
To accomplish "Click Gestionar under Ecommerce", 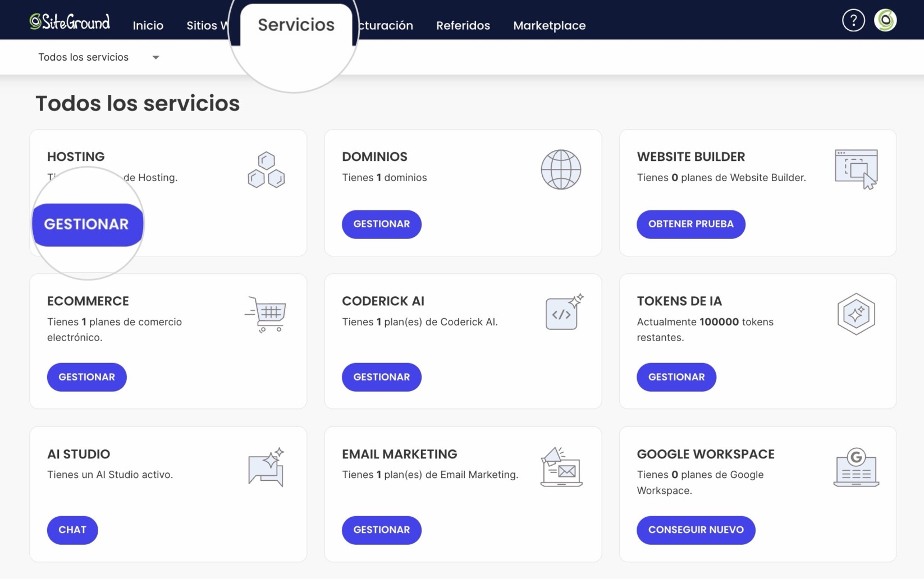I will tap(87, 377).
